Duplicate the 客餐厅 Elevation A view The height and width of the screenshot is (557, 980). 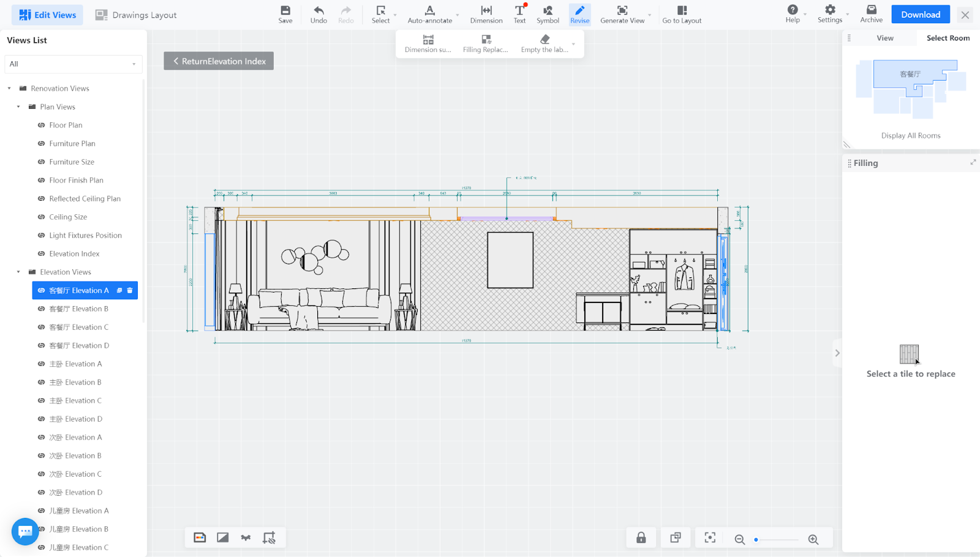pyautogui.click(x=119, y=290)
